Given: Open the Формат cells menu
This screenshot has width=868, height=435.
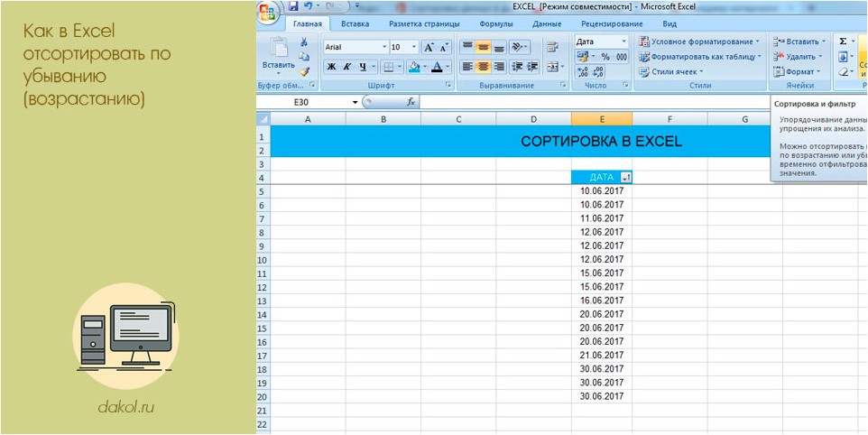Looking at the screenshot, I should coord(797,71).
